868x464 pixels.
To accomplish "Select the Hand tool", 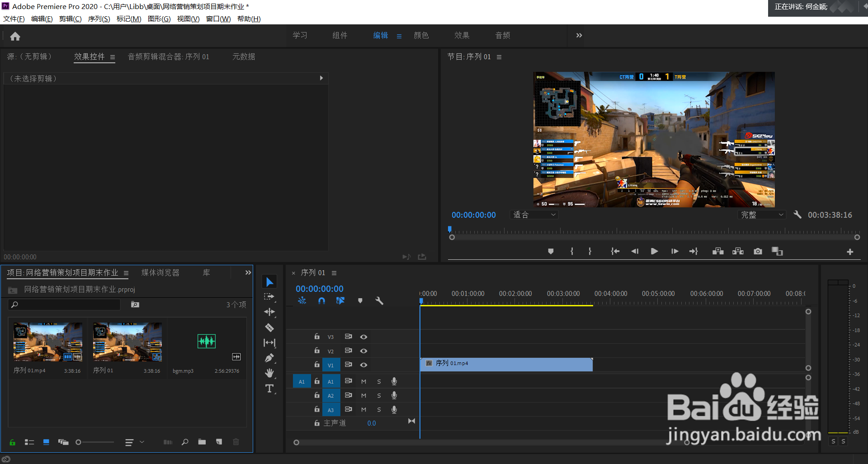I will 269,373.
